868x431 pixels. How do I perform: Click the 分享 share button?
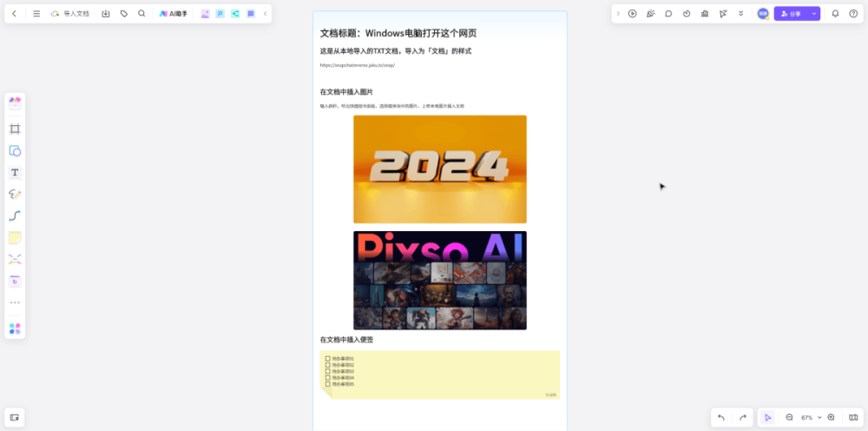pos(792,14)
